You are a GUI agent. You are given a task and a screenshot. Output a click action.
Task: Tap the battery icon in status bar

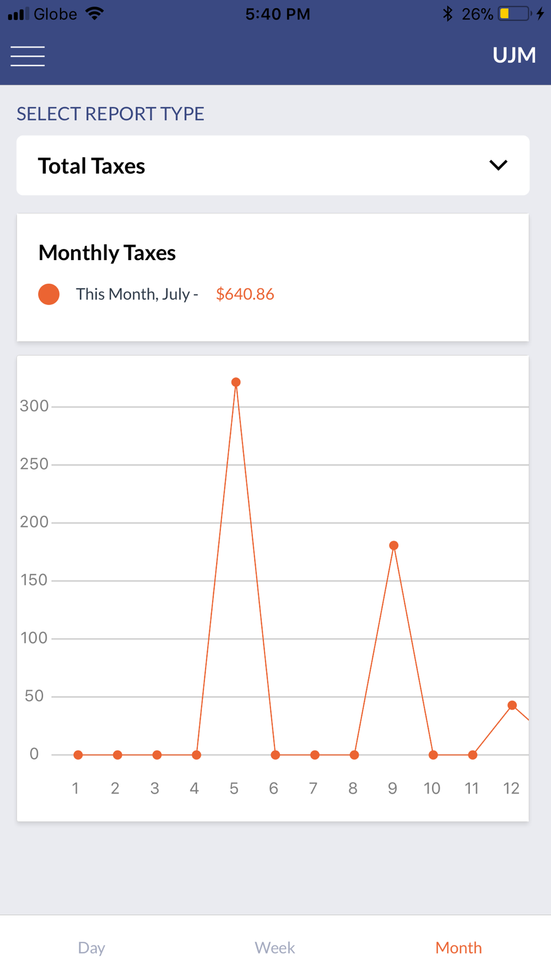(x=514, y=14)
